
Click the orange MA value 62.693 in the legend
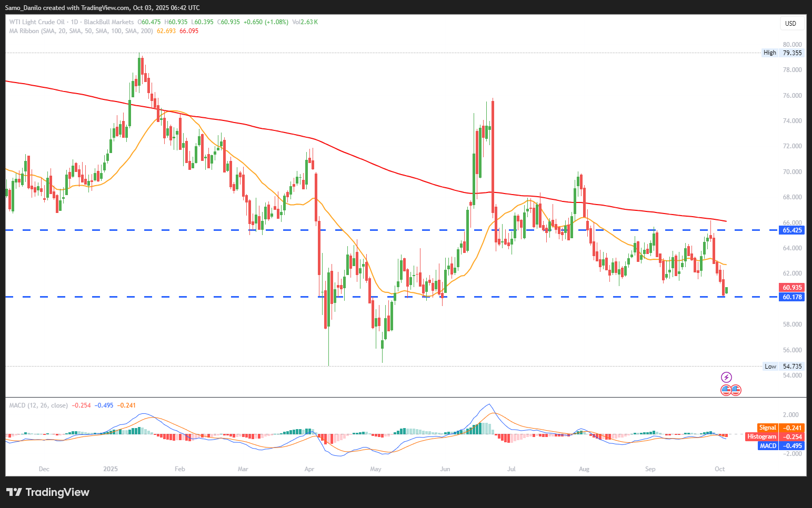(166, 31)
